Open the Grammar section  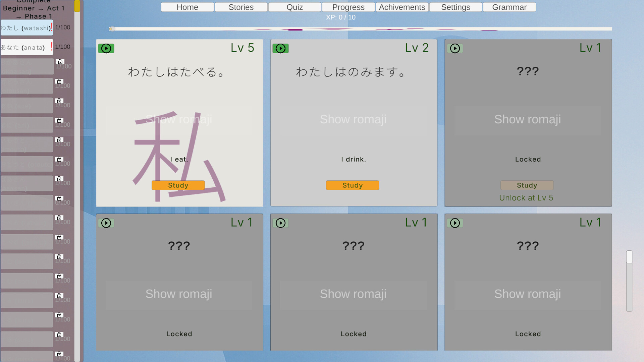pos(509,7)
